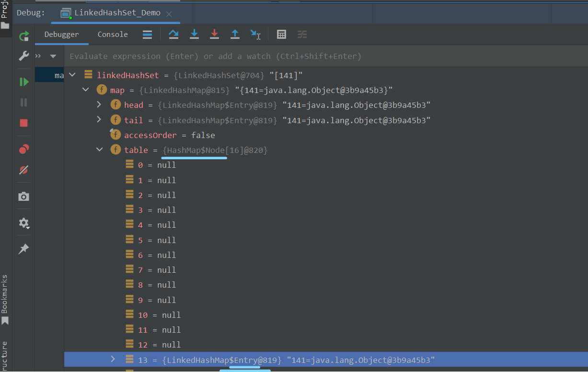Step Into using the blue down arrow
Viewport: 588px width, 372px height.
click(194, 34)
